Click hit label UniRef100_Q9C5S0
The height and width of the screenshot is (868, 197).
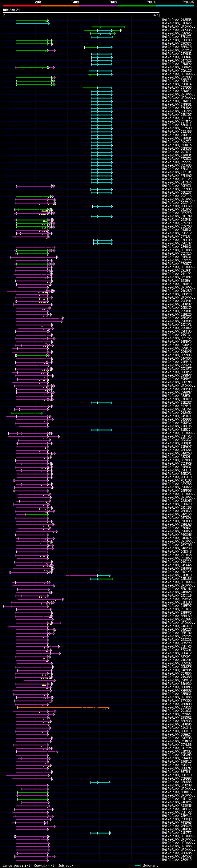click(177, 43)
